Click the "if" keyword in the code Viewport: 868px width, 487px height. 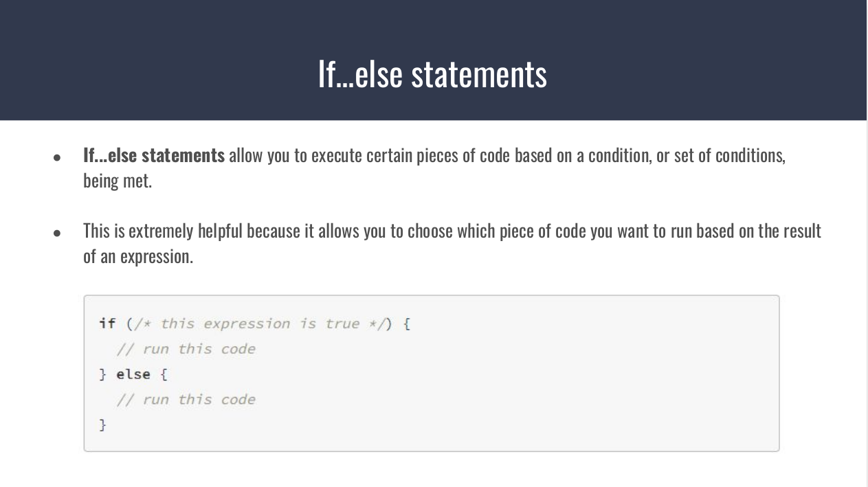click(x=107, y=324)
